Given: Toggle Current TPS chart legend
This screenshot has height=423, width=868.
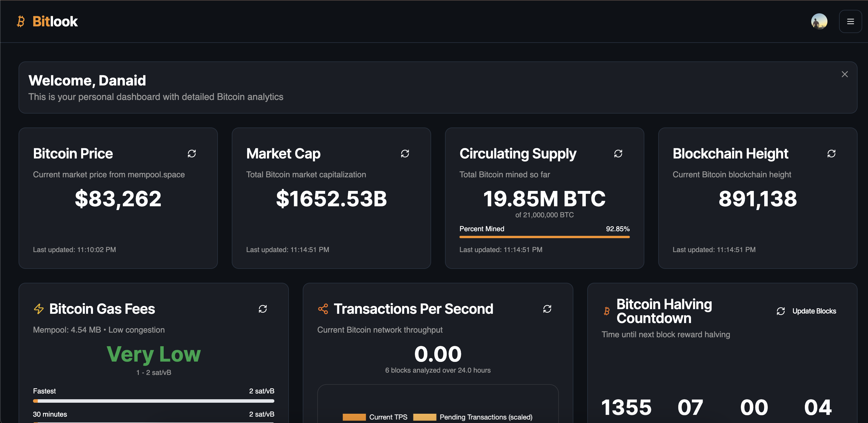Looking at the screenshot, I should [x=375, y=417].
